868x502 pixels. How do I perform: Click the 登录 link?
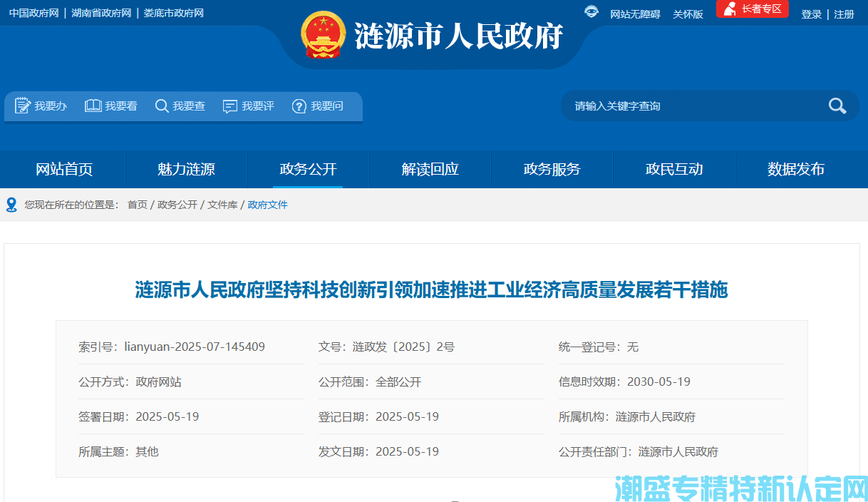(x=811, y=14)
